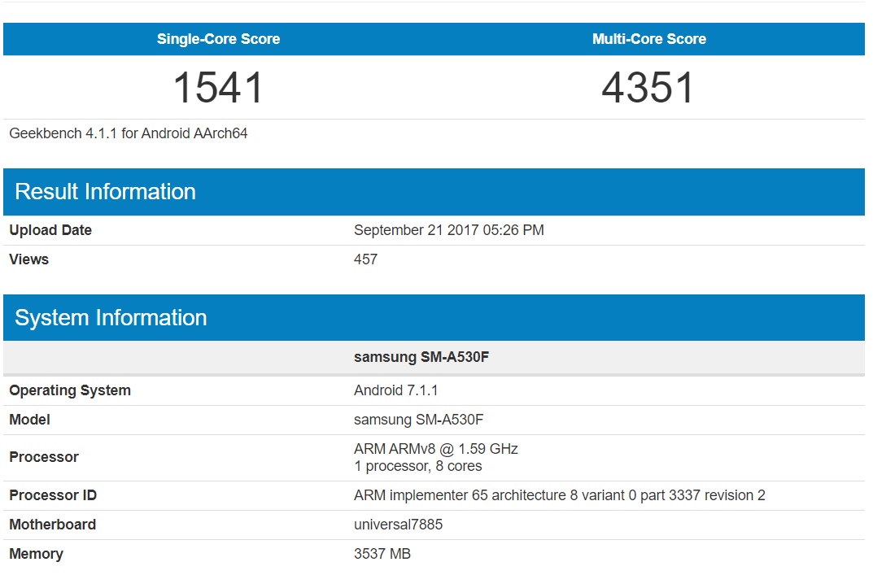Click the Memory label
Viewport: 873px width, 588px height.
click(x=36, y=554)
